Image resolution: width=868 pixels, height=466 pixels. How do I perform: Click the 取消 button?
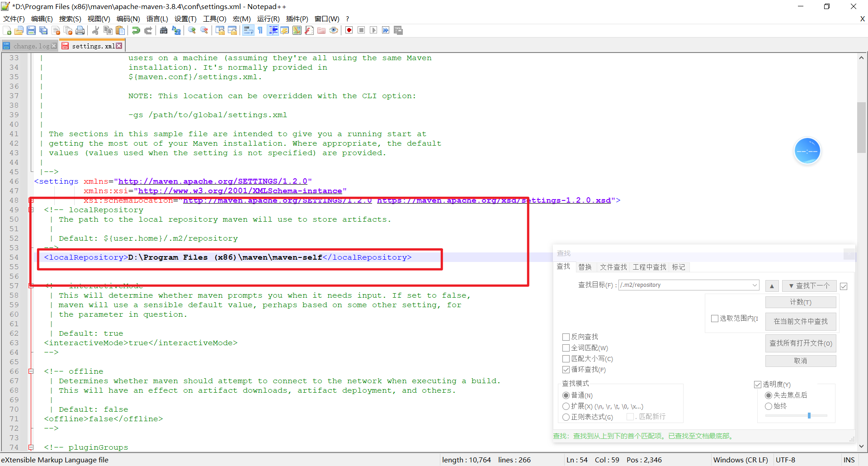pyautogui.click(x=801, y=361)
